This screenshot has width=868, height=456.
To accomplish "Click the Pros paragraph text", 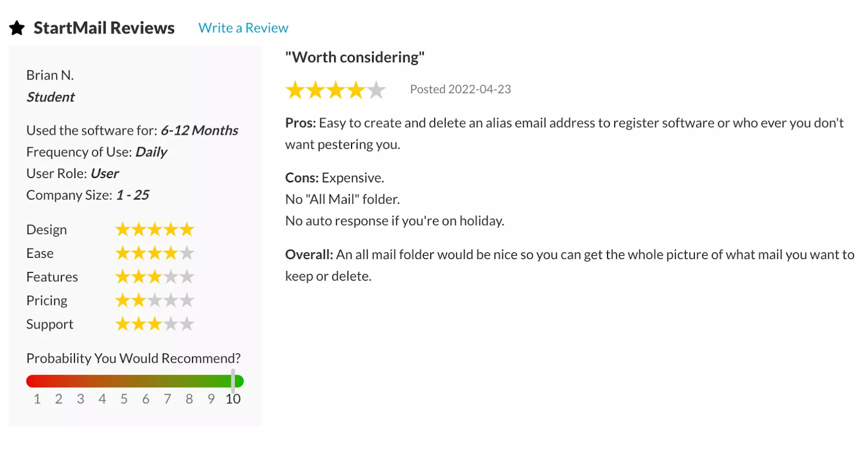I will click(564, 134).
